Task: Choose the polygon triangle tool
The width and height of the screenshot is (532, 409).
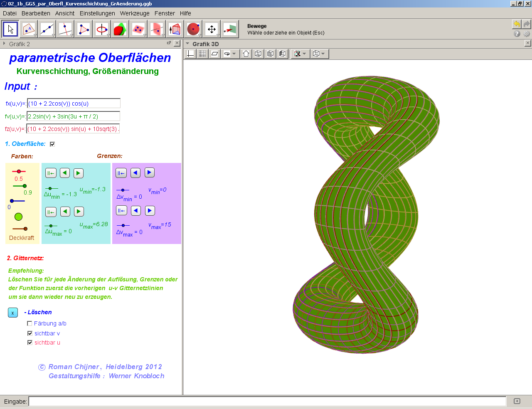Action: (x=84, y=29)
